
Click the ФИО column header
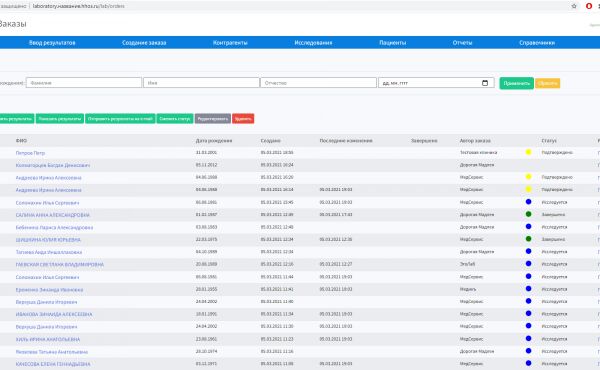[x=21, y=140]
